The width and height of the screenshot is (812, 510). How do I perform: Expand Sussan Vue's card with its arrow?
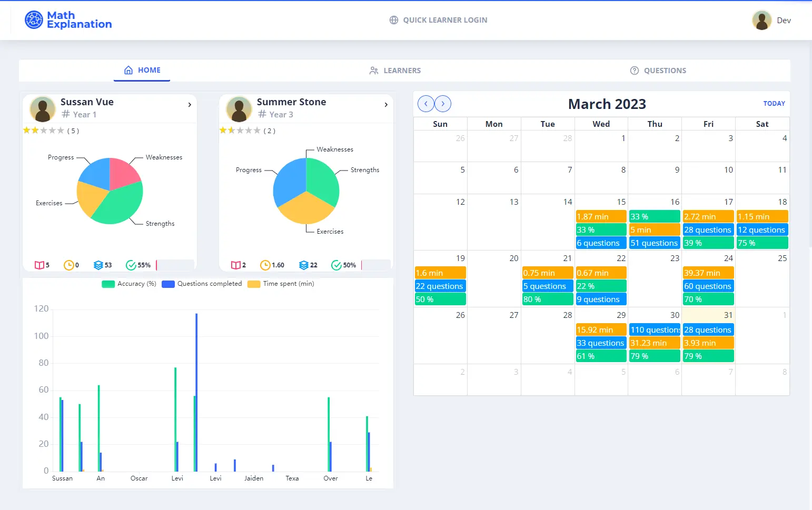pos(190,105)
